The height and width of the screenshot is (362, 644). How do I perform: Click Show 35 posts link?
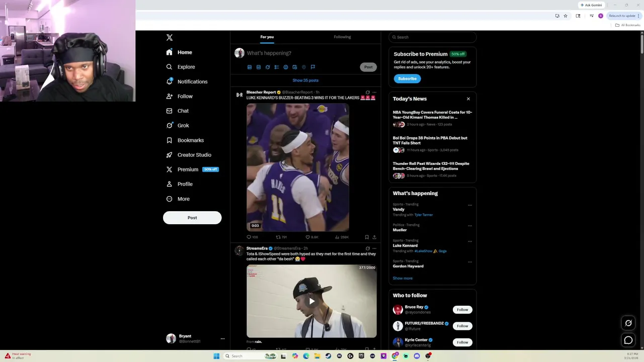(x=305, y=80)
